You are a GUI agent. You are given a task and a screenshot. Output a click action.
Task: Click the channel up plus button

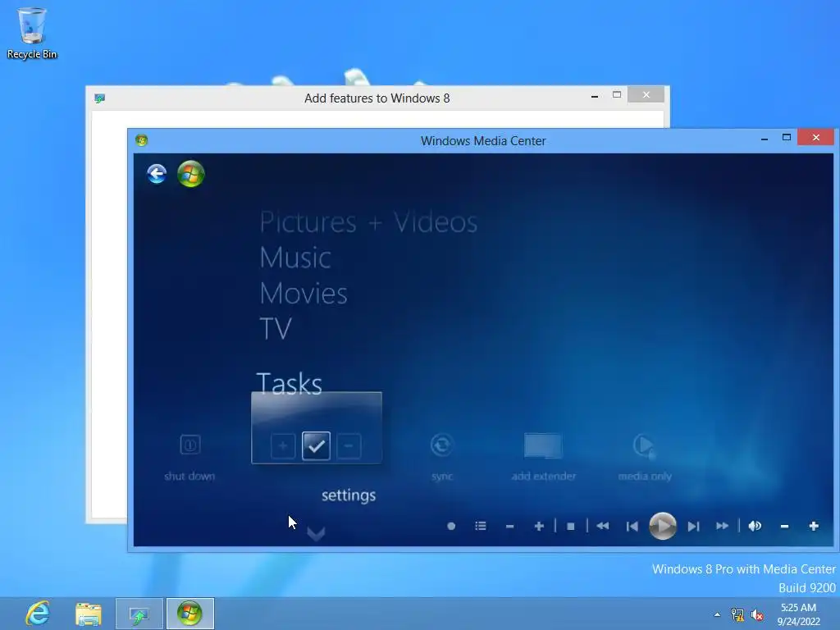coord(539,526)
